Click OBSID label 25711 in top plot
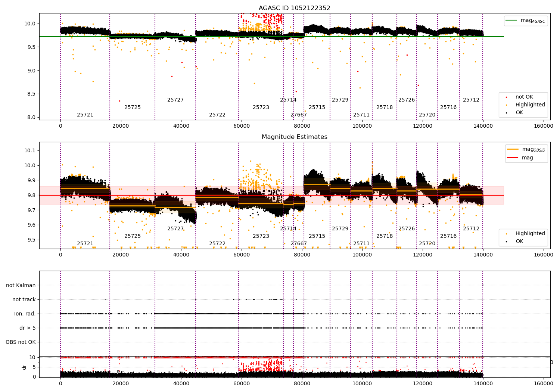Viewport: 560px width, 392px height. 361,115
